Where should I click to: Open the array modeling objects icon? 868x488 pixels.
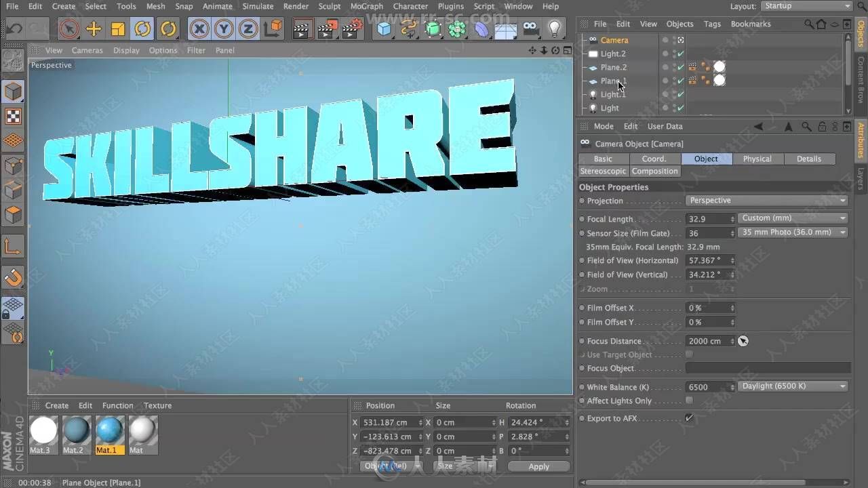457,29
